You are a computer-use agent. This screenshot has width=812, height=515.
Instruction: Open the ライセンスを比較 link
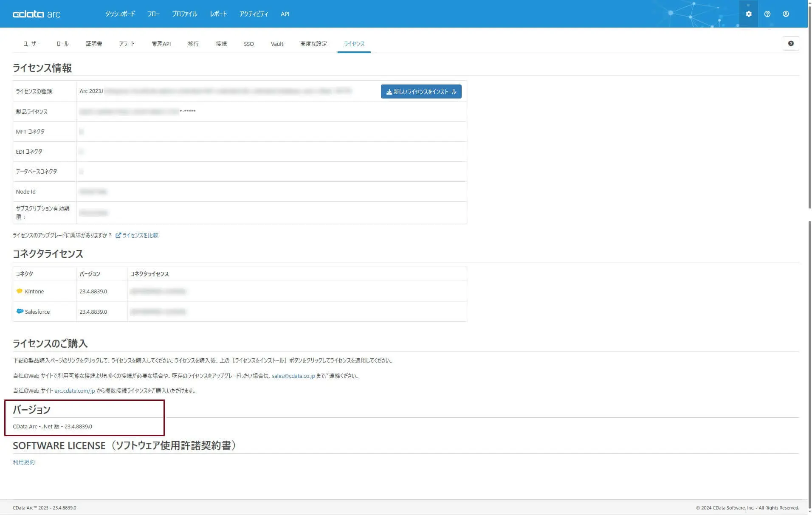click(x=140, y=235)
